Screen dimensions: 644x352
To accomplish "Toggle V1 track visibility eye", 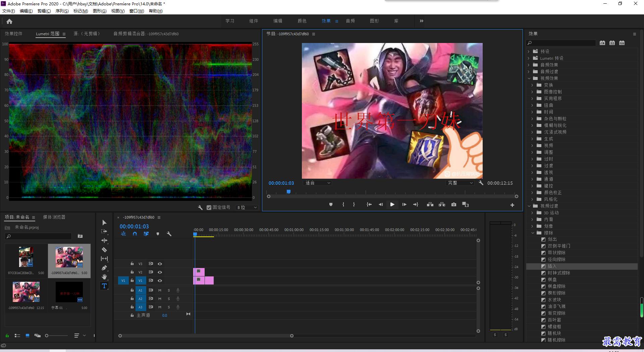I will [160, 280].
